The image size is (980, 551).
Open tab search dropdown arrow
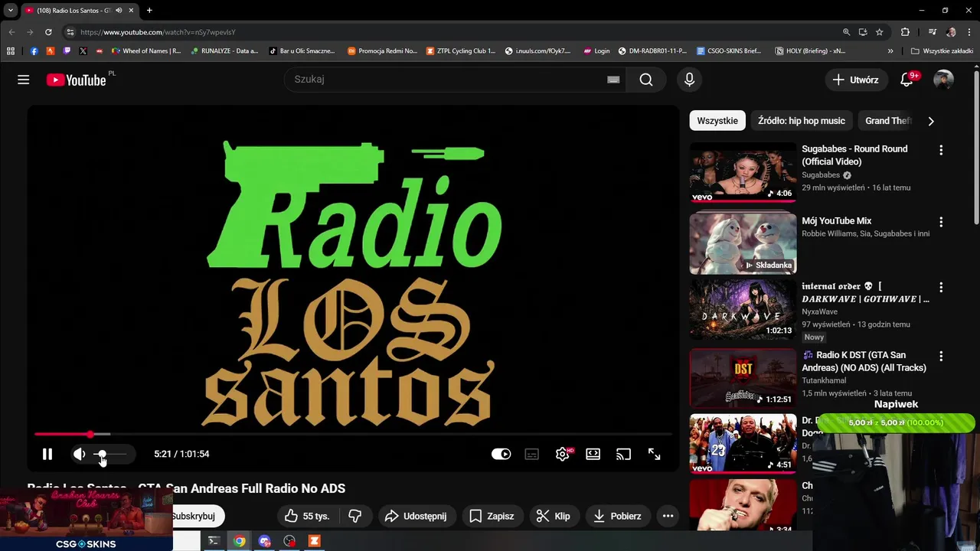pyautogui.click(x=11, y=10)
